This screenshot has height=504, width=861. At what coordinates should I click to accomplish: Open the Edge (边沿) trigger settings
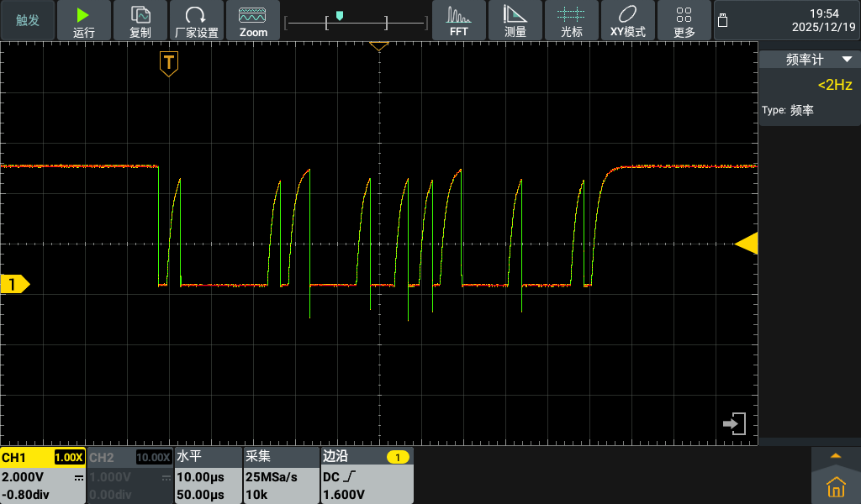click(x=366, y=475)
